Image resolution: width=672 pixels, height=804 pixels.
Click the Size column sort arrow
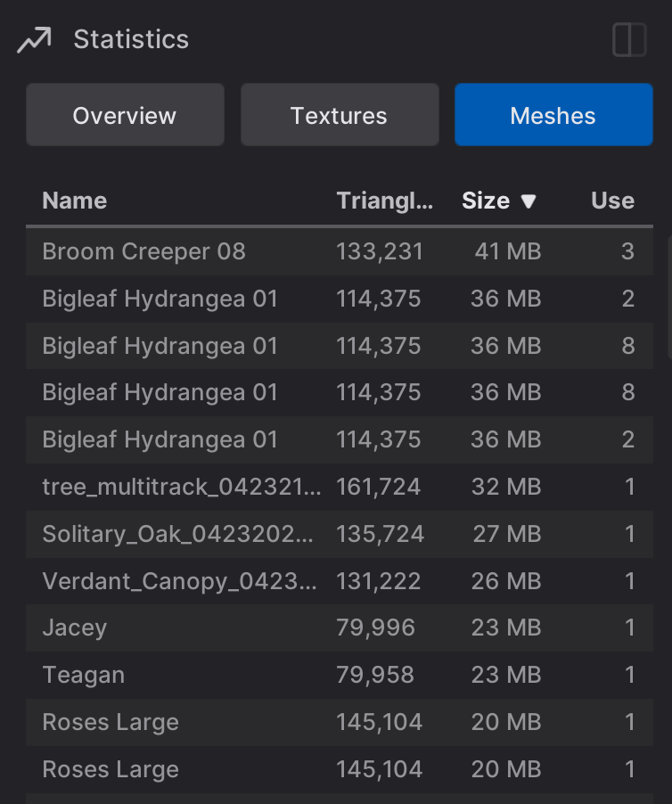529,201
